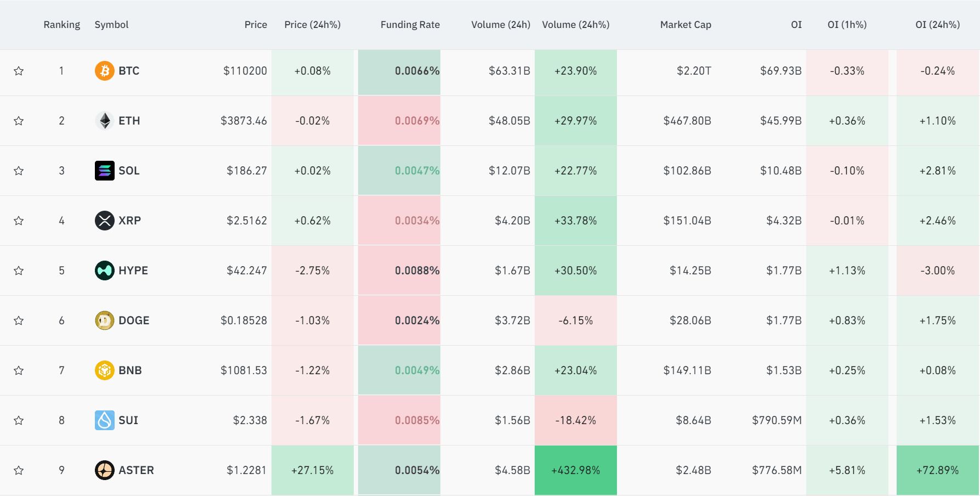Star ASTER as a favorite
The width and height of the screenshot is (980, 496).
pos(19,470)
